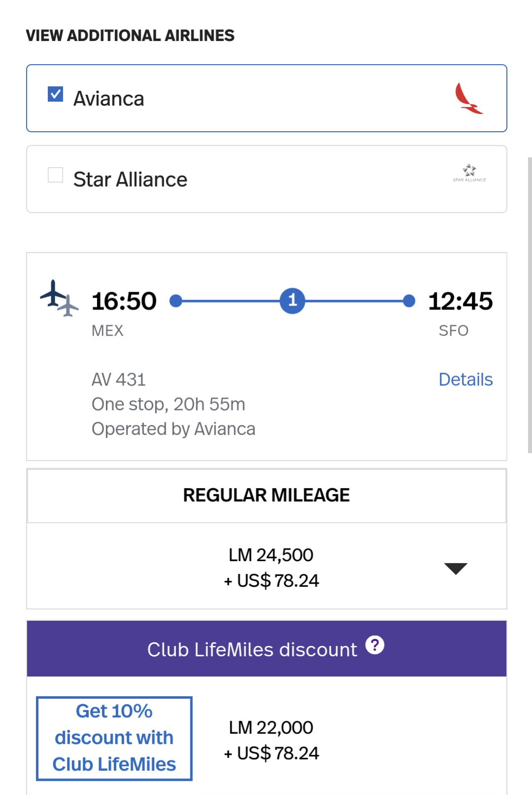
Task: Open flight Details link
Action: pos(465,379)
